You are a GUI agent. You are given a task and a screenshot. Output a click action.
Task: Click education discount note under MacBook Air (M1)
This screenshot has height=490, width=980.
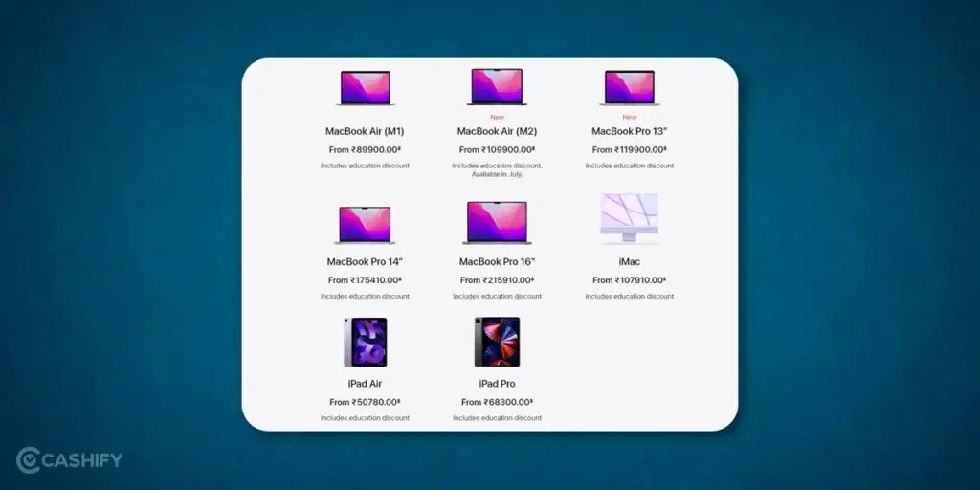[365, 166]
